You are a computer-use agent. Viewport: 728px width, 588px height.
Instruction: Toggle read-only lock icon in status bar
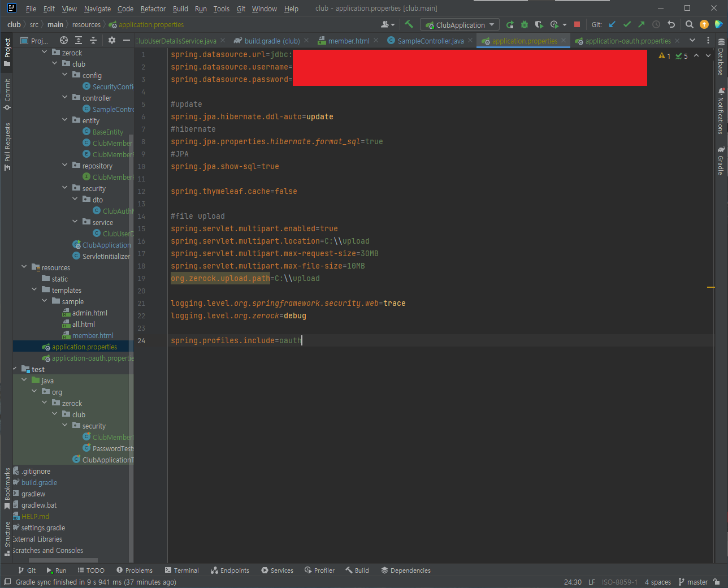click(717, 582)
